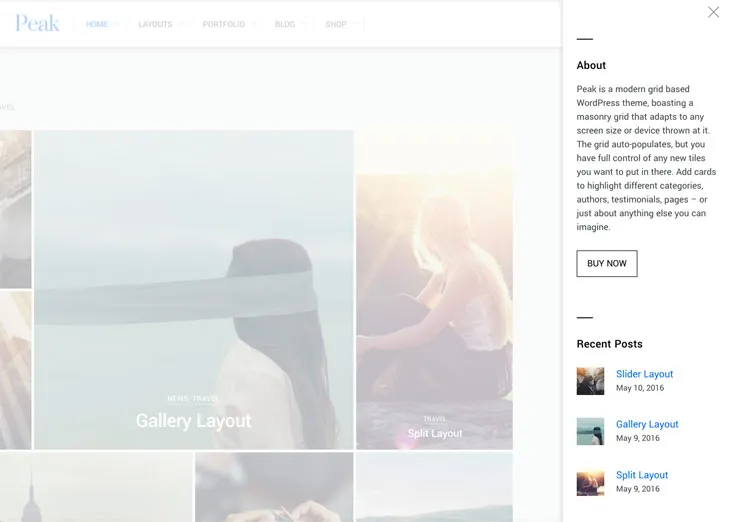Click the Peak logo
Screen dimensions: 730x522
(37, 23)
